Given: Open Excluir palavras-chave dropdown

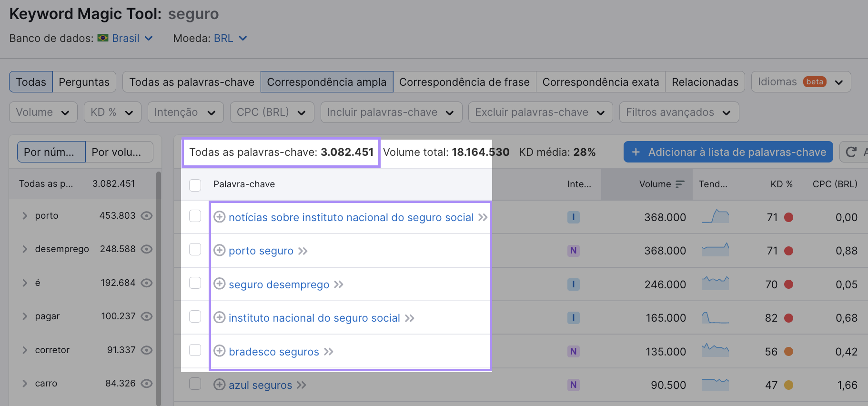Looking at the screenshot, I should [x=540, y=112].
